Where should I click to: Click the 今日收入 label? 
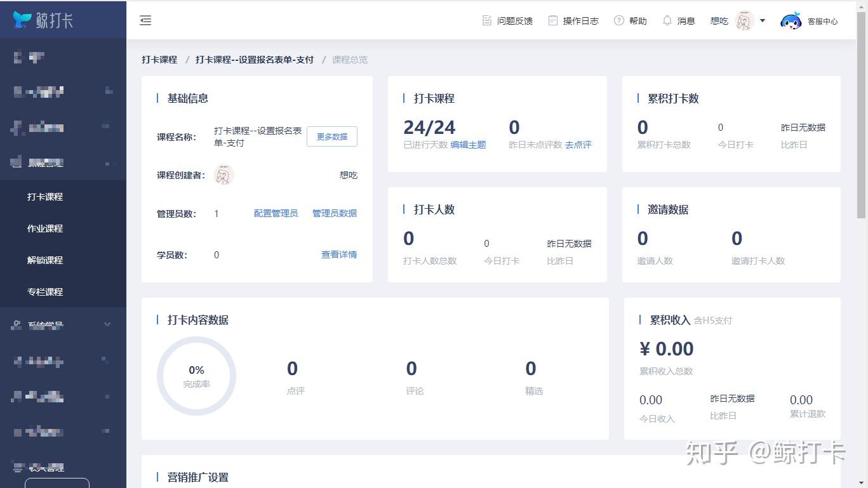[x=657, y=419]
